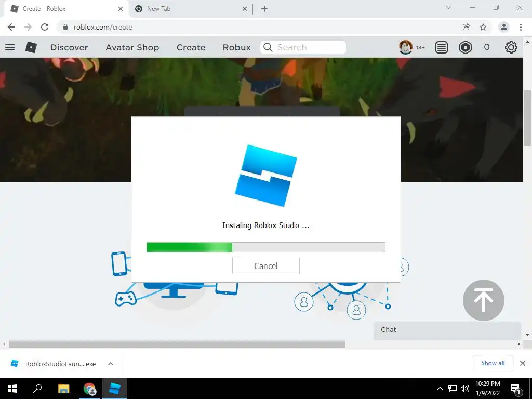Click the Robux balance 0
The image size is (532, 399).
[x=486, y=47]
